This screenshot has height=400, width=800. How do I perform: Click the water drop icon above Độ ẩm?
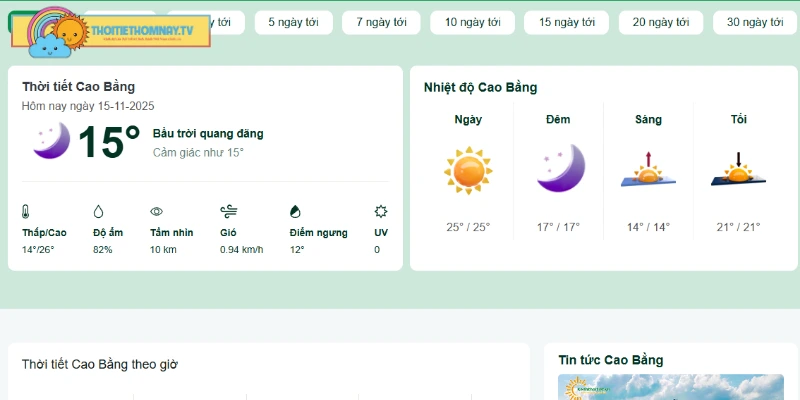98,211
